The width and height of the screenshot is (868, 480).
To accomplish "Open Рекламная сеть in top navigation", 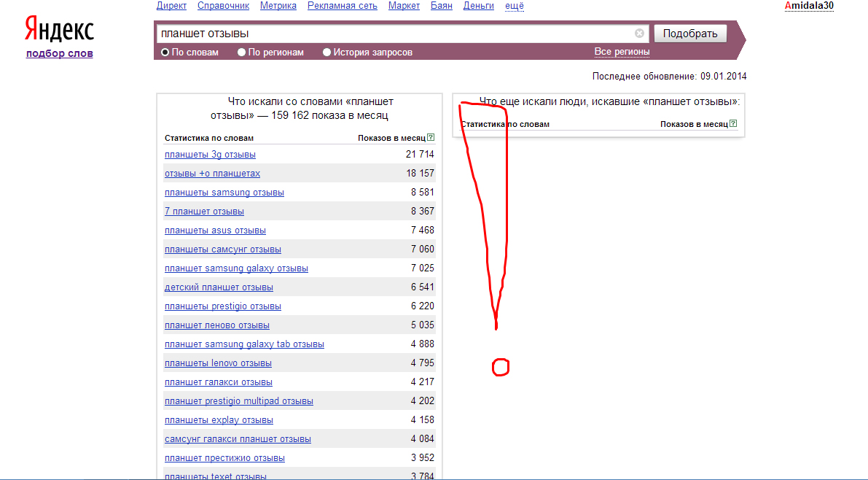I will tap(342, 6).
